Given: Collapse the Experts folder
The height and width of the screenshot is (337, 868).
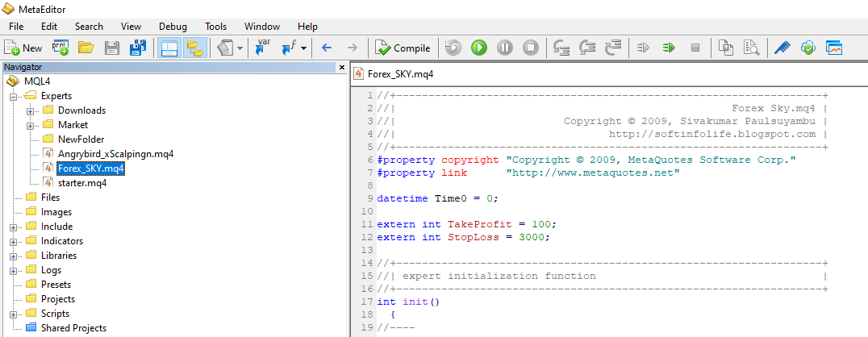Looking at the screenshot, I should coord(14,96).
